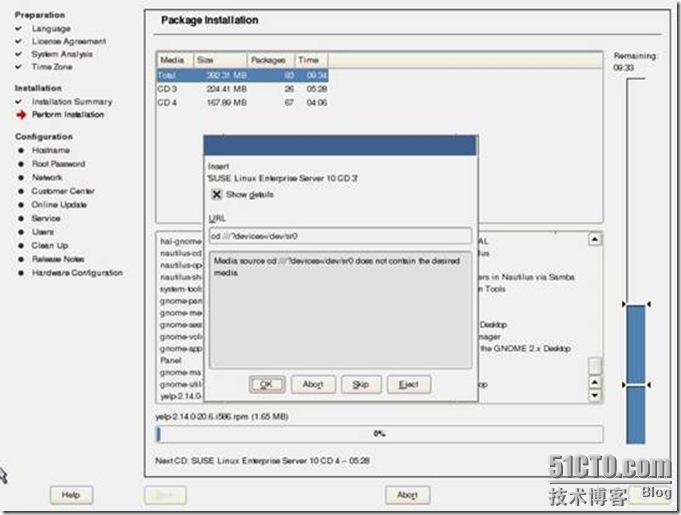Click the checkmark icon next to Language
Viewport: 681px width, 515px height.
18,29
